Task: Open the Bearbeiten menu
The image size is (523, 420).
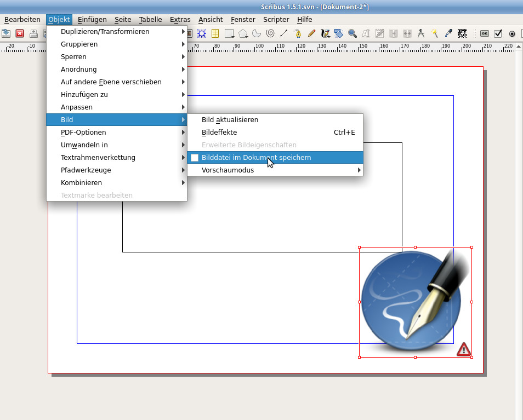Action: click(22, 20)
